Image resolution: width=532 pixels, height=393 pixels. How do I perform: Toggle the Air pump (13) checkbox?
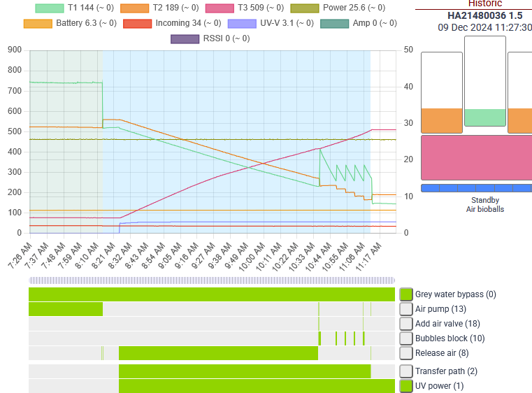point(406,309)
